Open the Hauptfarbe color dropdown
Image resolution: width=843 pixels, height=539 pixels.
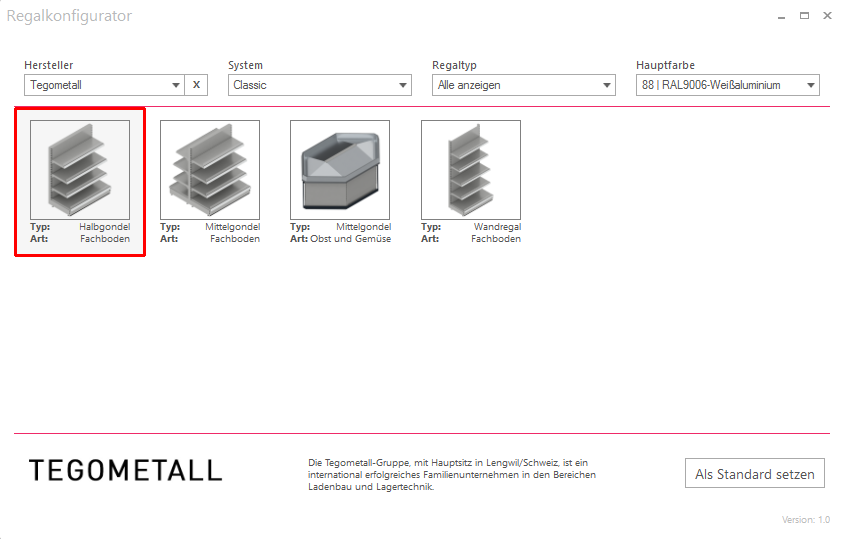pyautogui.click(x=727, y=85)
